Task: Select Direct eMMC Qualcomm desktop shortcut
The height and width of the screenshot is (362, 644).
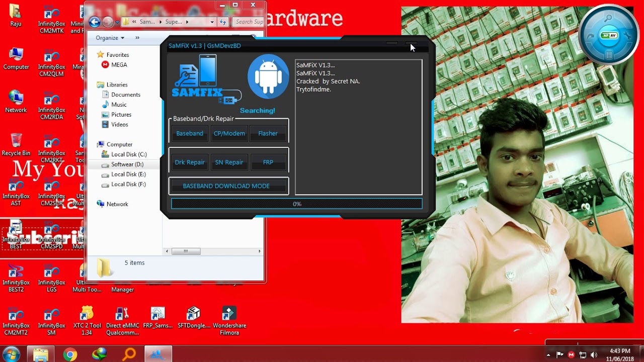Action: point(122,320)
